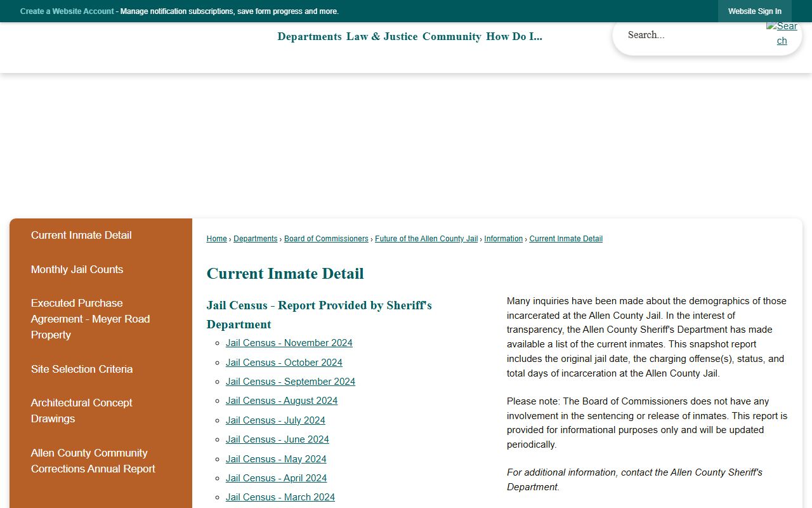Click the Search icon button
812x508 pixels.
(x=782, y=33)
